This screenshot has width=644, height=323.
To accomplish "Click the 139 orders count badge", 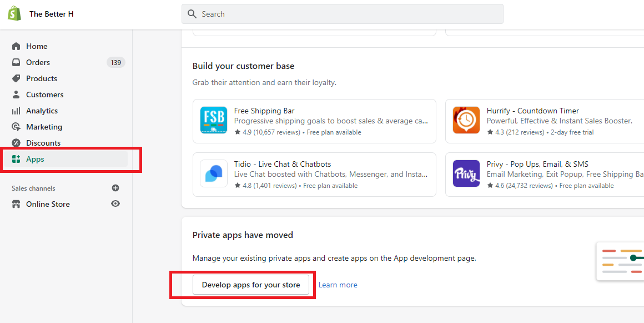I will 116,62.
